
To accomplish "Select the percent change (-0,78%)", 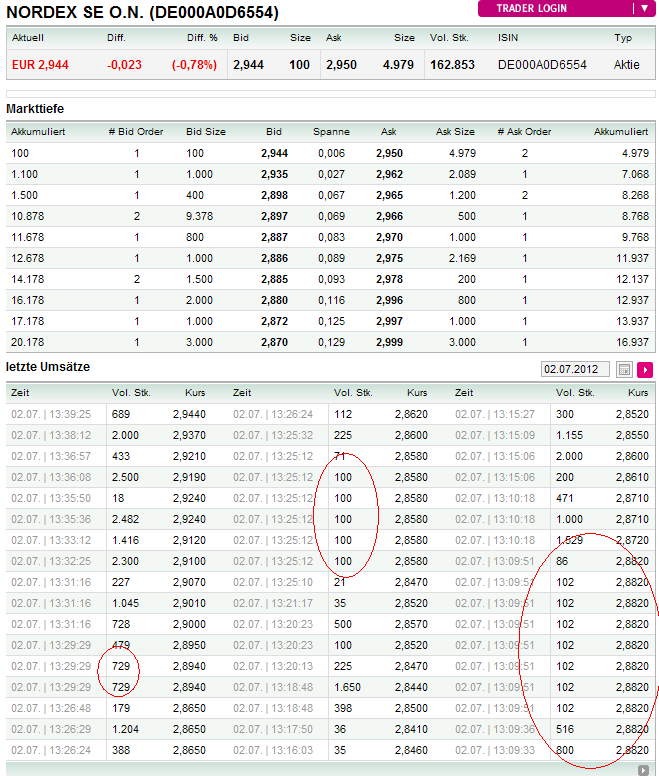I will 194,65.
